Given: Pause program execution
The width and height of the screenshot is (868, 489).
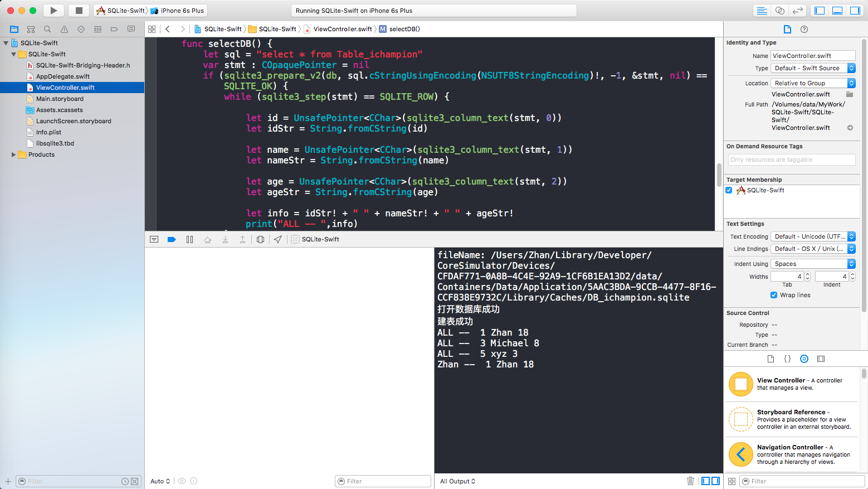Looking at the screenshot, I should click(189, 239).
